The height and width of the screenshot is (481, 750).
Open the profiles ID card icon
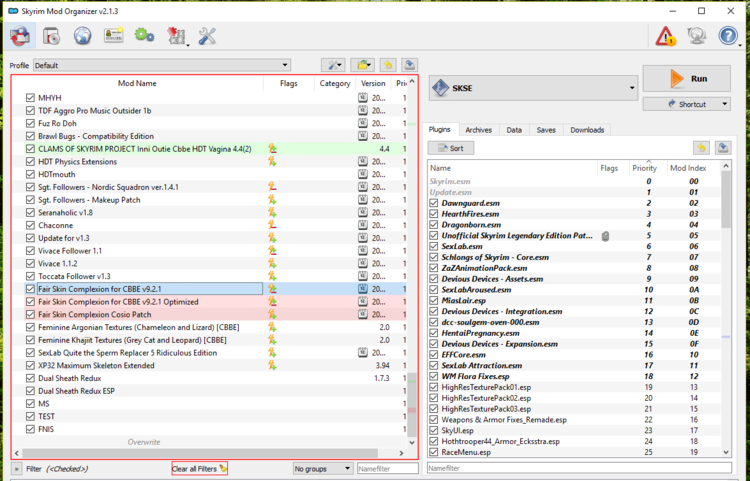[114, 36]
